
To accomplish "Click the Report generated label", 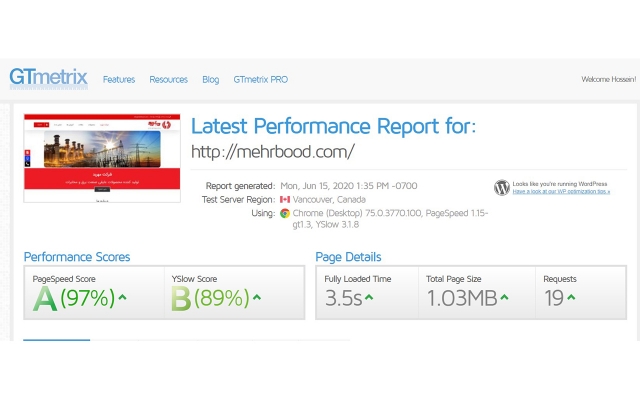I will 240,186.
